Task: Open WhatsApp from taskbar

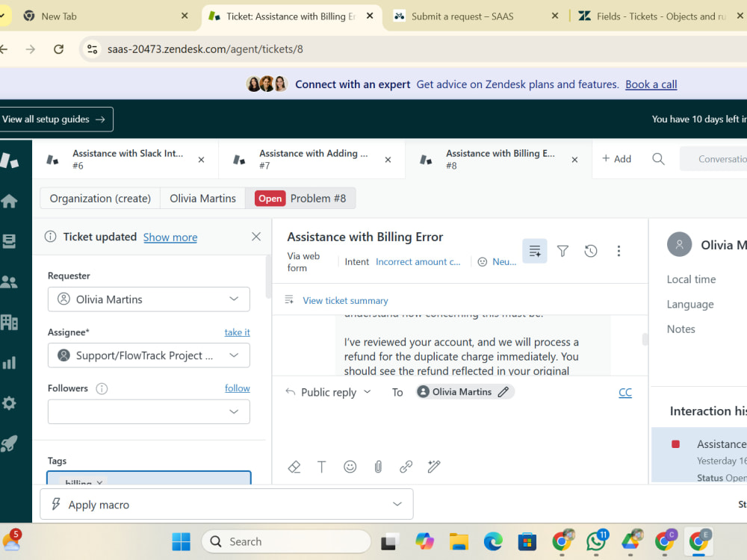Action: coord(596,541)
